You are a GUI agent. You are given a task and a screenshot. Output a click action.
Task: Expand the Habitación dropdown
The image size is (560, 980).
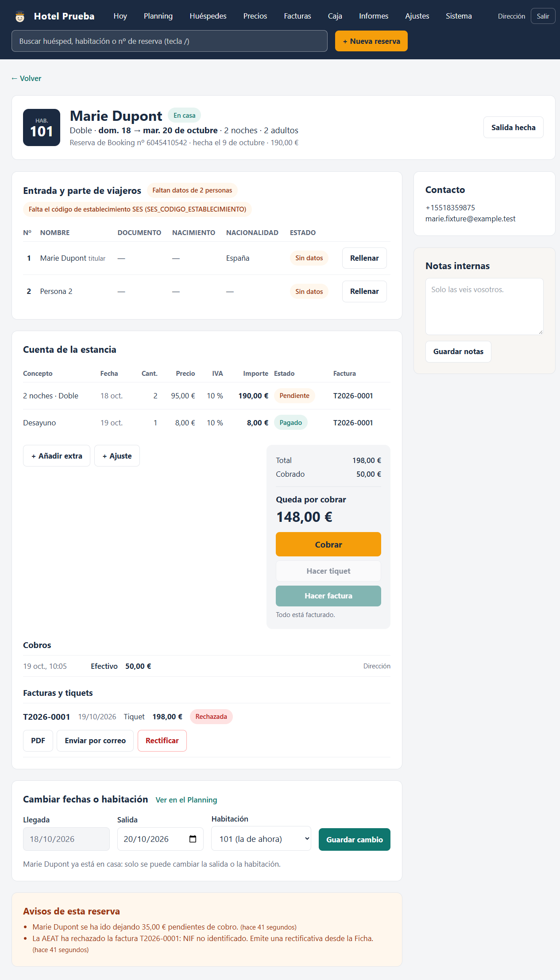coord(261,838)
